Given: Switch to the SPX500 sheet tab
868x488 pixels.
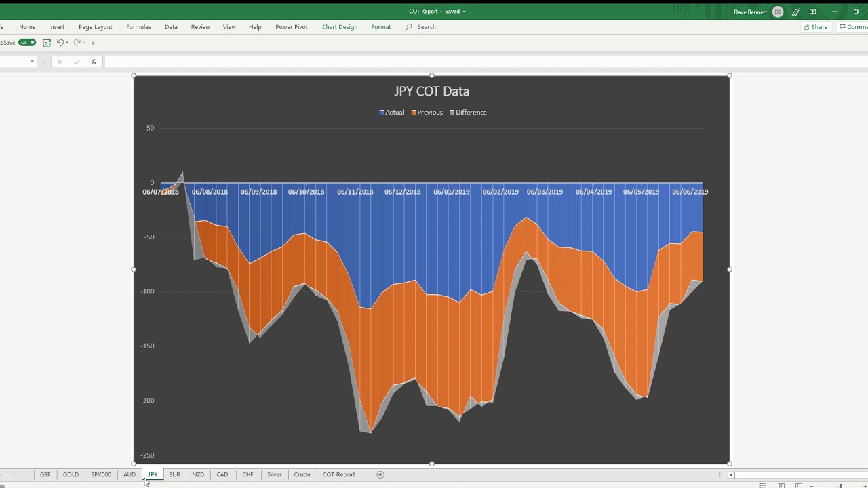Looking at the screenshot, I should click(x=101, y=474).
